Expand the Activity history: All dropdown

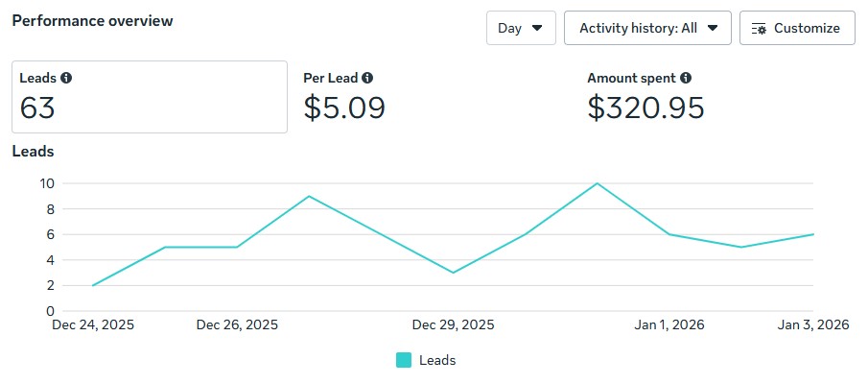[x=648, y=28]
